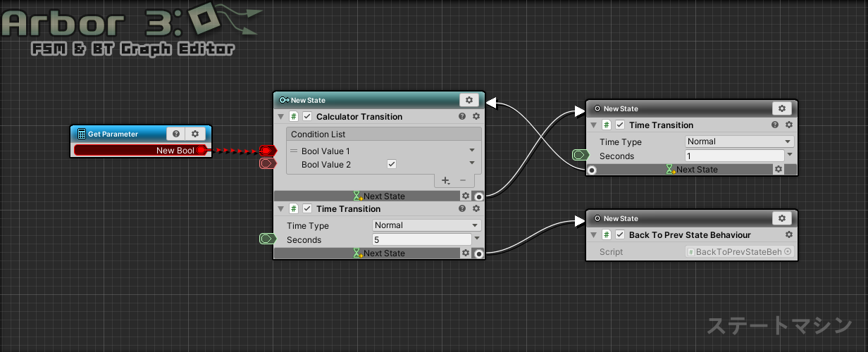
Task: Click the New Bool output slot connector
Action: pos(202,151)
